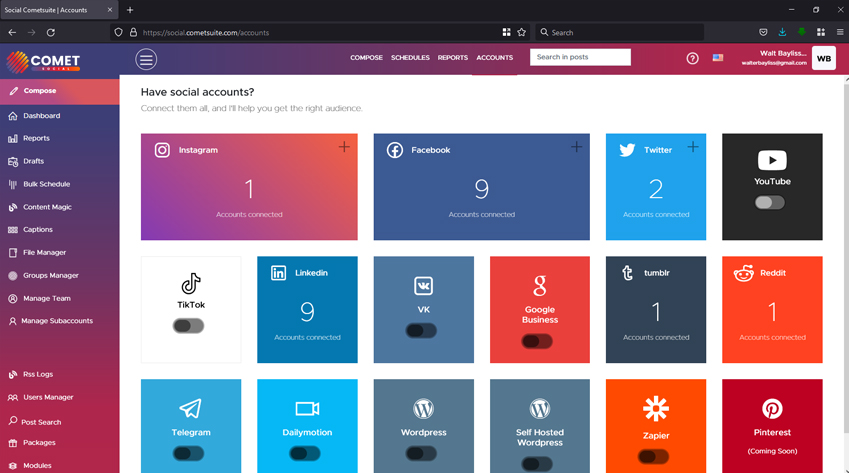The width and height of the screenshot is (849, 473).
Task: Toggle the TikTok switch
Action: pos(188,326)
